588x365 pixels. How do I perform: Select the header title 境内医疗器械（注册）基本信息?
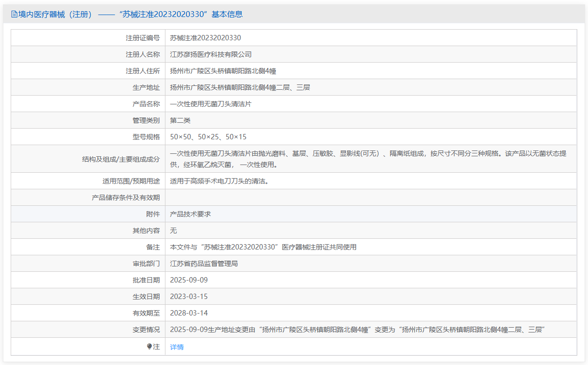127,15
